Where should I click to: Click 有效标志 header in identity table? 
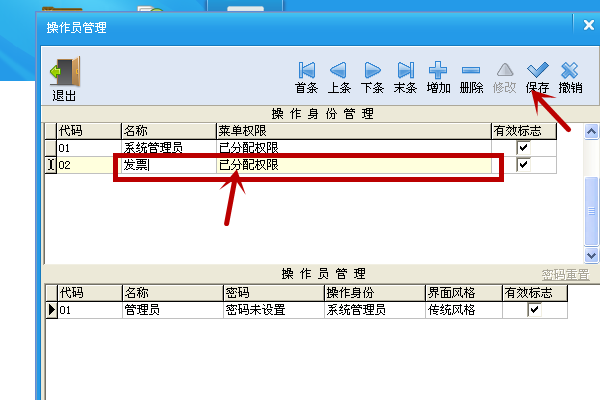point(524,131)
